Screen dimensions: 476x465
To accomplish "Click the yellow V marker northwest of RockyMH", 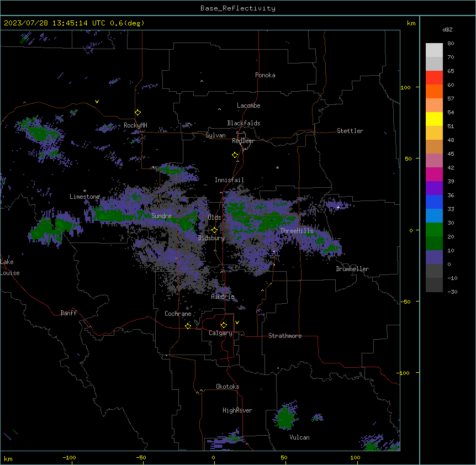I will coord(97,102).
